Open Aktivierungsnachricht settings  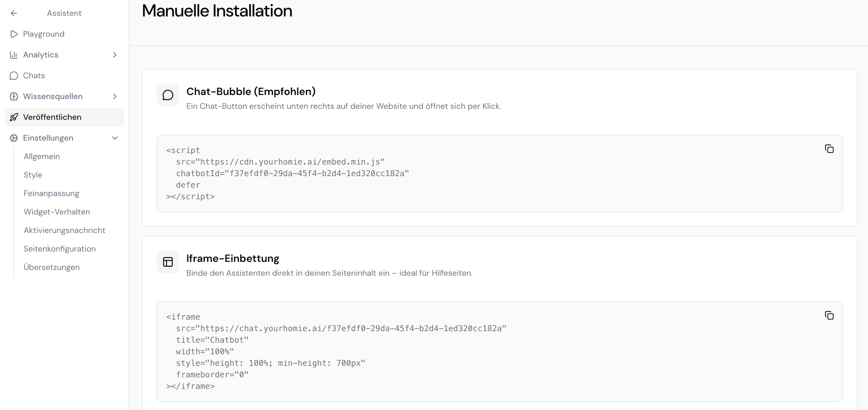coord(64,230)
